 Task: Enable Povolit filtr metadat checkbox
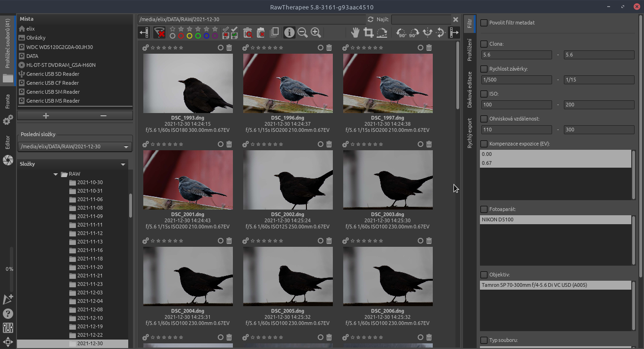tap(484, 23)
